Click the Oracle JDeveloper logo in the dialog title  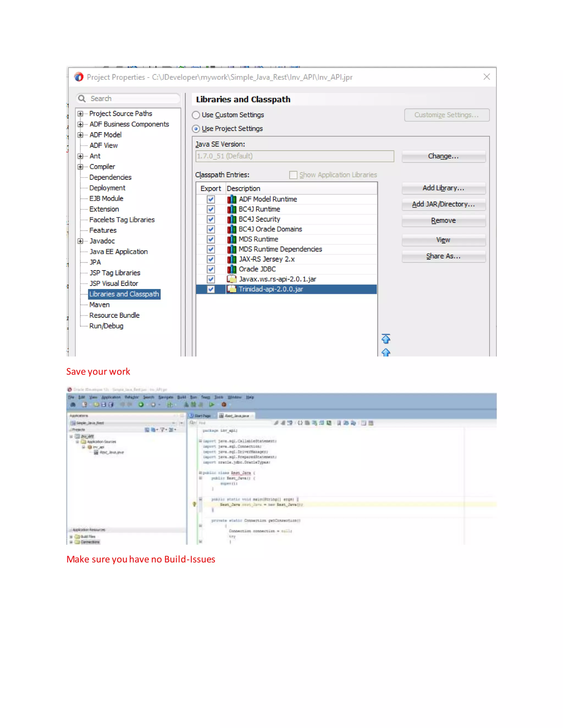pyautogui.click(x=79, y=77)
